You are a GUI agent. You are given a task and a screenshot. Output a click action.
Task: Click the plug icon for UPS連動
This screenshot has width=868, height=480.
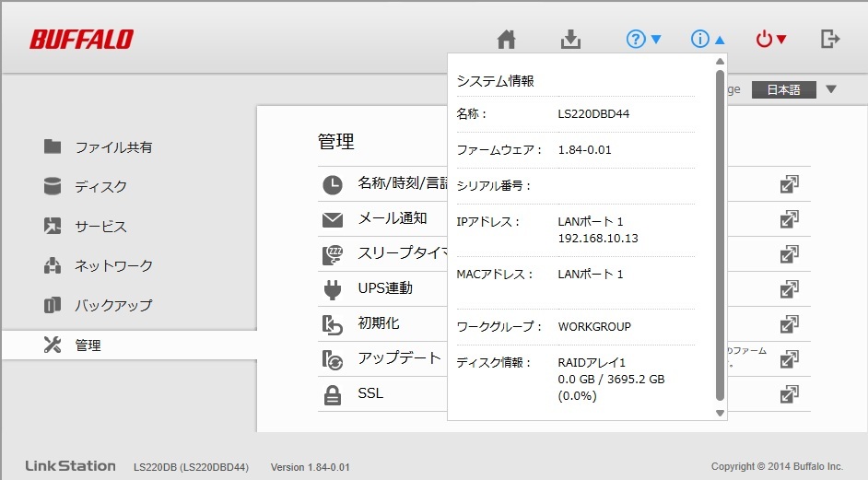coord(333,289)
